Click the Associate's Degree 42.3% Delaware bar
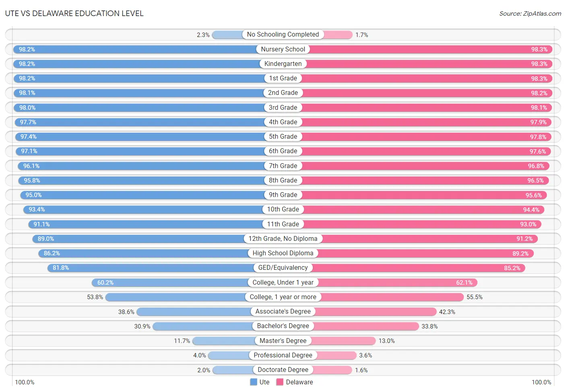This screenshot has height=392, width=566. click(x=360, y=312)
